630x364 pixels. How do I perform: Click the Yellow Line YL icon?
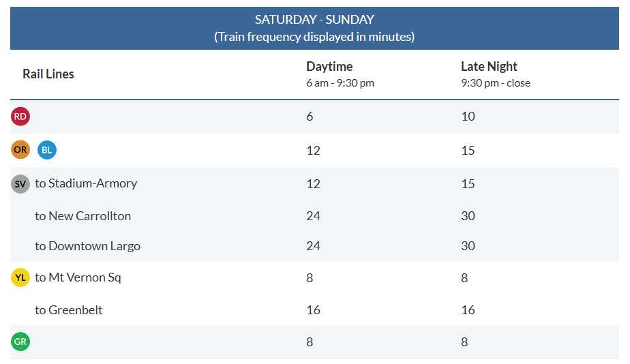[20, 277]
